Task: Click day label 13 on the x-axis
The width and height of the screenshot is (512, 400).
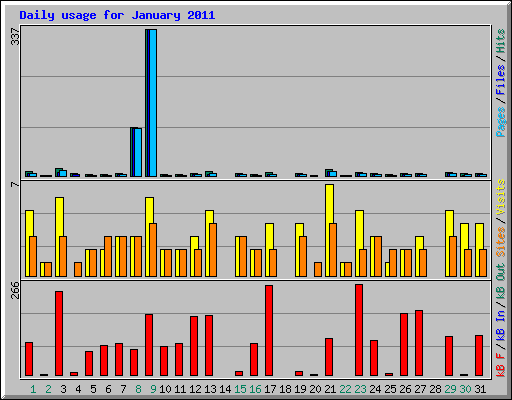Action: click(x=210, y=389)
